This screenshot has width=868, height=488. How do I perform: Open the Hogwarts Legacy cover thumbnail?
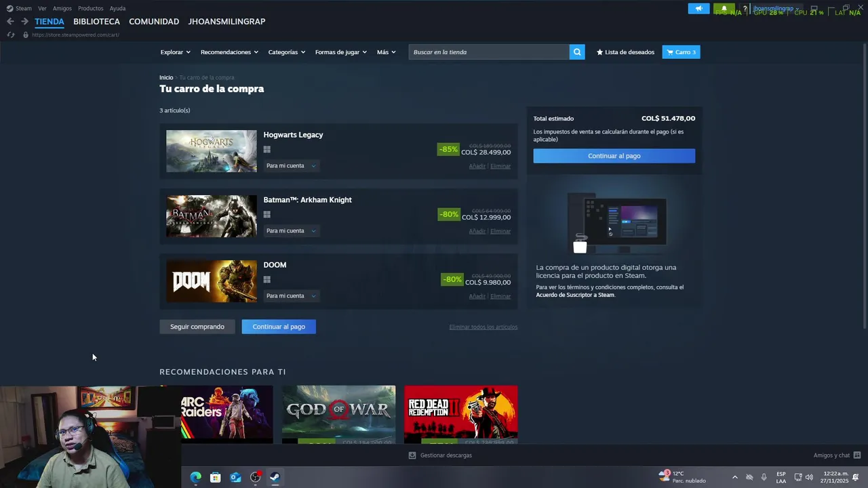[212, 151]
